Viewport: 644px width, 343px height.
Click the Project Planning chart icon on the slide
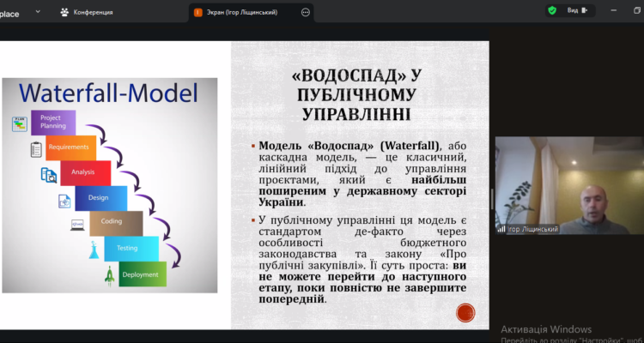point(18,124)
